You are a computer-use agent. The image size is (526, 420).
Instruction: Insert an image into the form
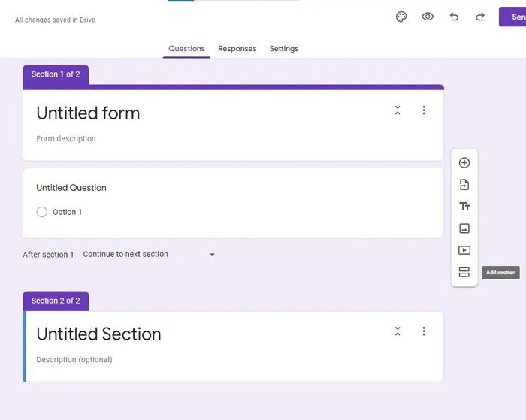coord(464,228)
